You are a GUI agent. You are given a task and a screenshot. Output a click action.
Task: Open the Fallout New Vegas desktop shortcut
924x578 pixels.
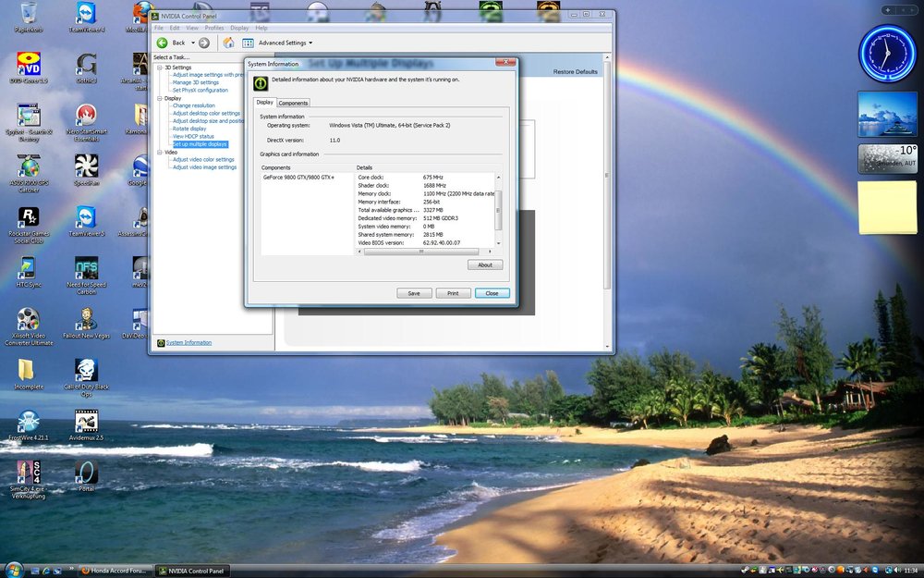point(86,320)
